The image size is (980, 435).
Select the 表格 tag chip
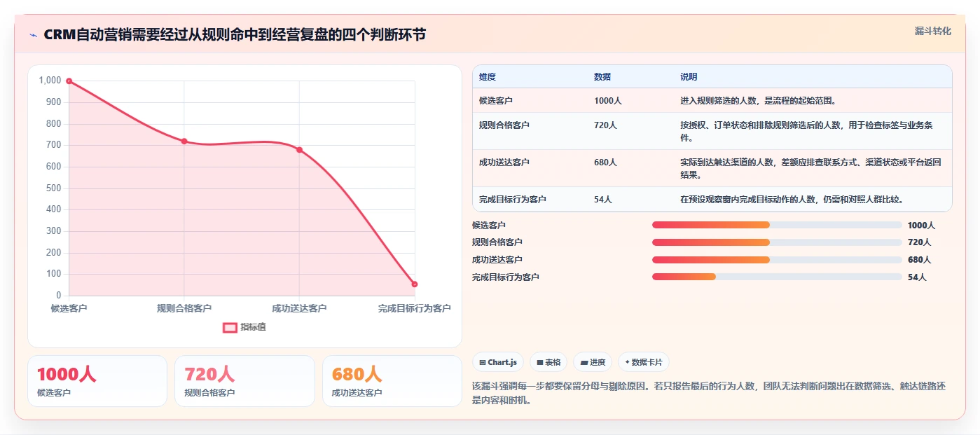point(548,362)
